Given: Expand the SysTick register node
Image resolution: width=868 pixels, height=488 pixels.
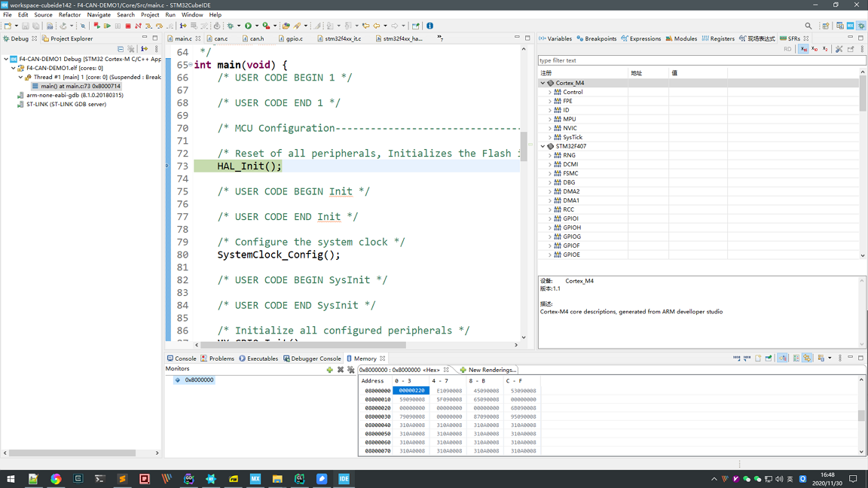Looking at the screenshot, I should coord(550,137).
